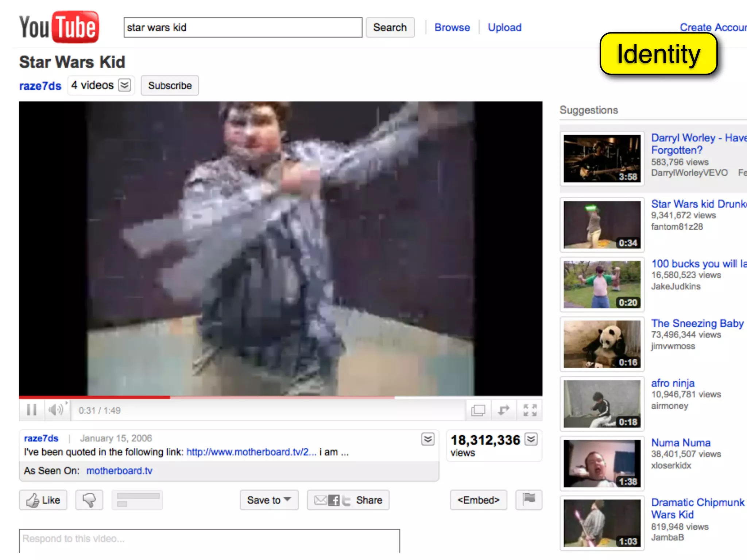Open the Upload menu link
Viewport: 747px width, 560px height.
pos(504,27)
